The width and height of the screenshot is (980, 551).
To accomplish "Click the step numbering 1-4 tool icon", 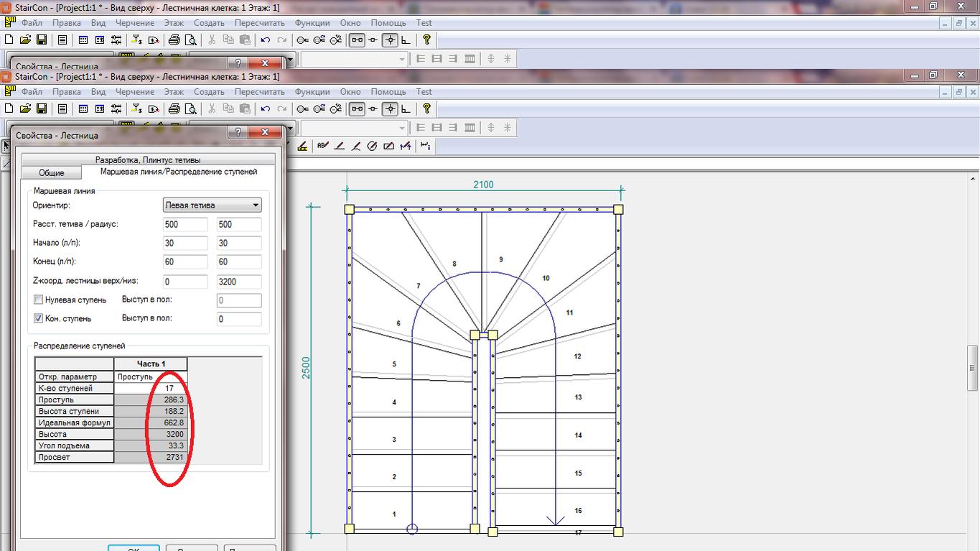I will 406,146.
